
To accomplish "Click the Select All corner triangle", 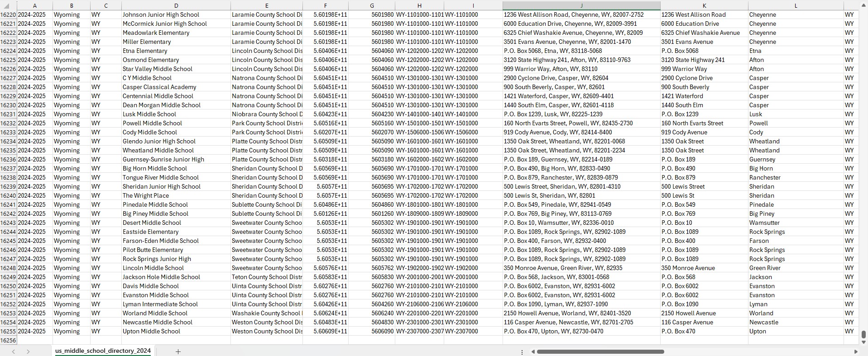I will click(x=7, y=6).
